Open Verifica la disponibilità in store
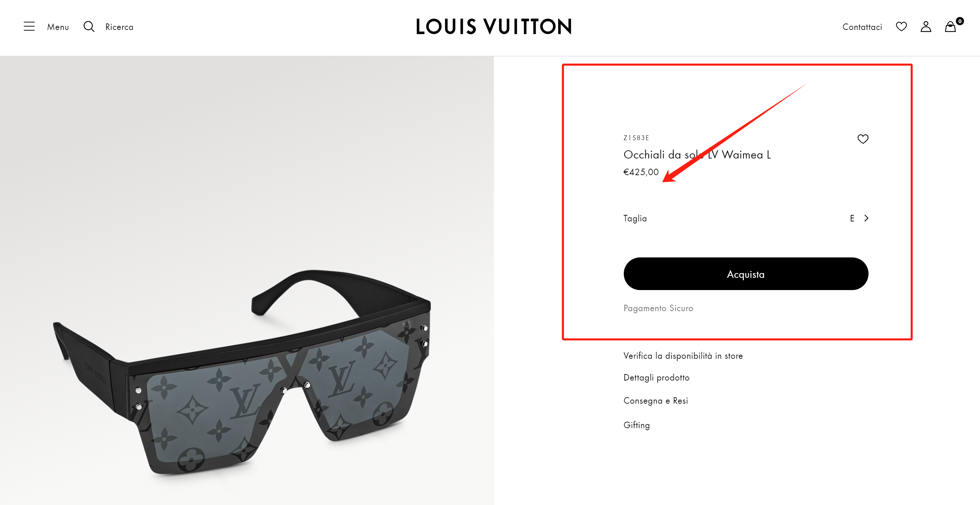 pyautogui.click(x=683, y=356)
